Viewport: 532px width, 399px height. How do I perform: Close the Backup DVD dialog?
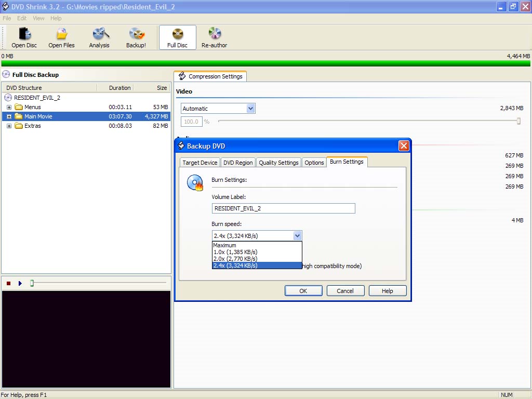tap(404, 146)
